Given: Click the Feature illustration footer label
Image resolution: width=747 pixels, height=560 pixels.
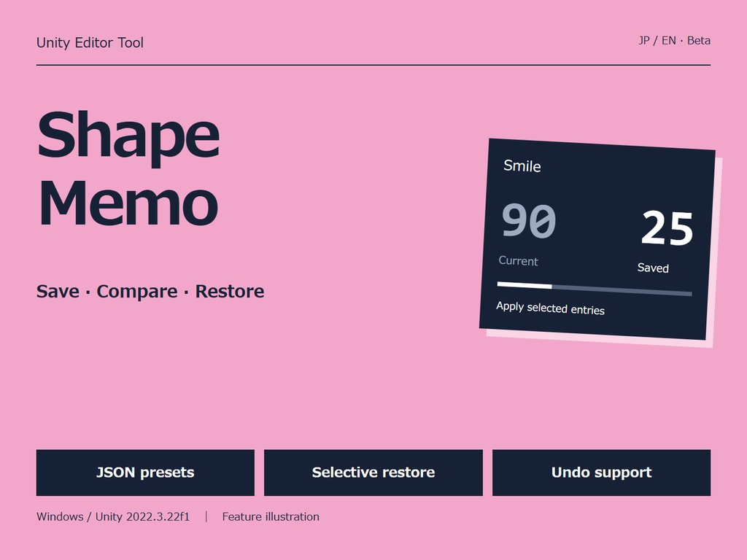Looking at the screenshot, I should pyautogui.click(x=271, y=517).
